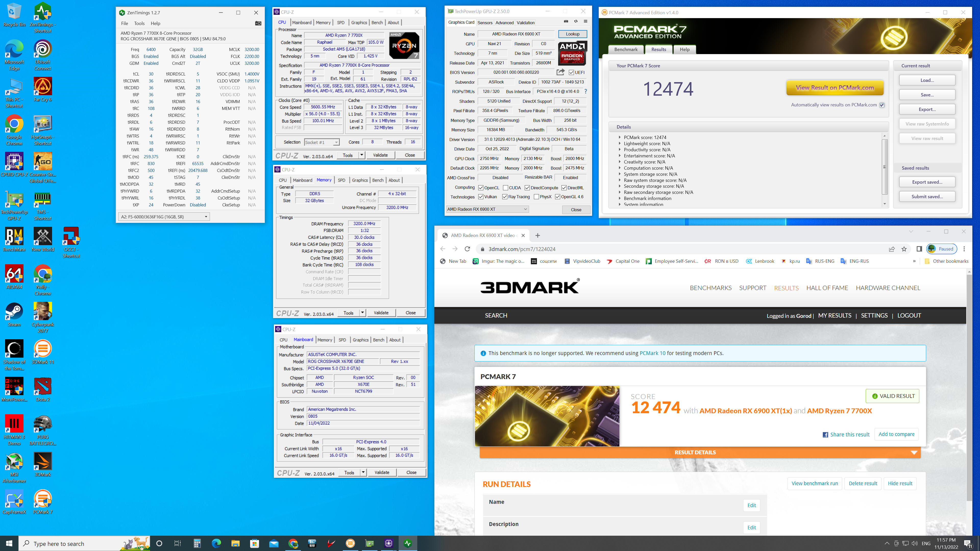Image resolution: width=980 pixels, height=551 pixels.
Task: Toggle the Ray Tracing checkbox
Action: (x=505, y=197)
